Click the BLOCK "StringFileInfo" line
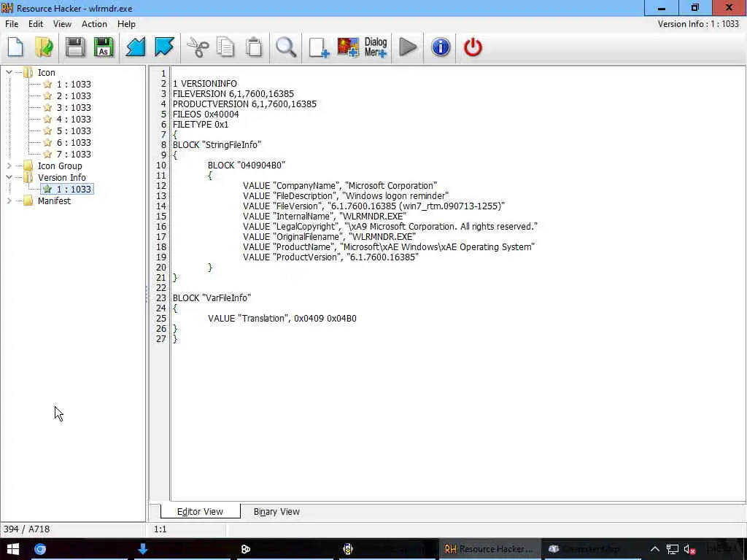 (x=217, y=145)
